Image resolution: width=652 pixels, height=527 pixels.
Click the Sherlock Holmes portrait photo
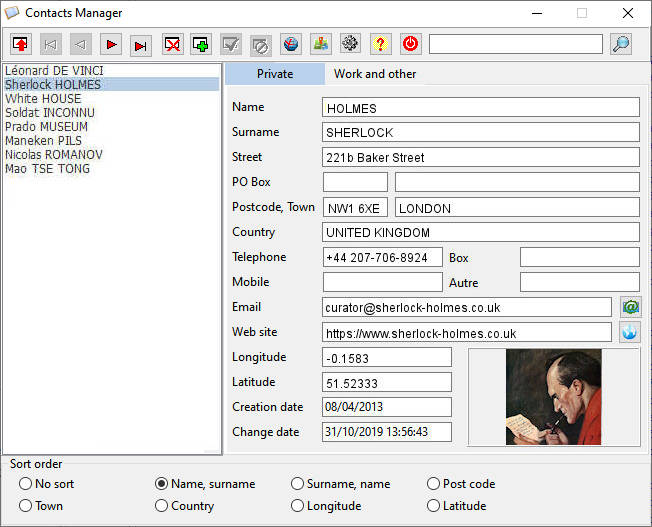coord(553,397)
